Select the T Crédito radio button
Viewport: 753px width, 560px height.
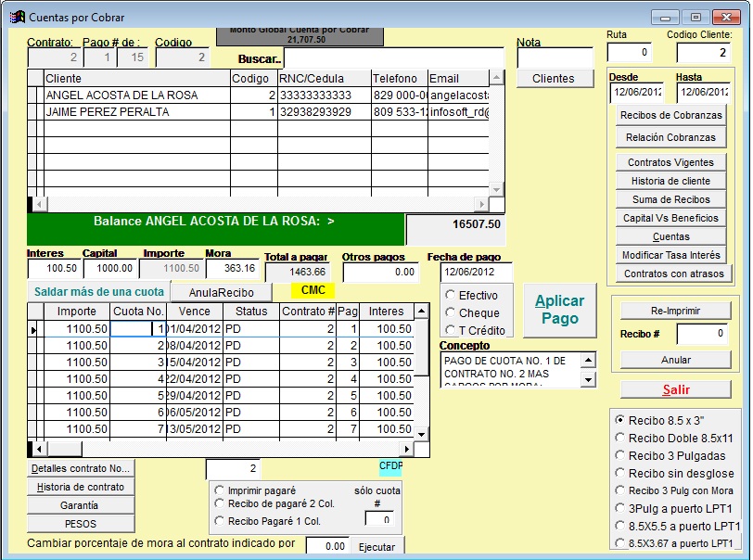click(451, 330)
